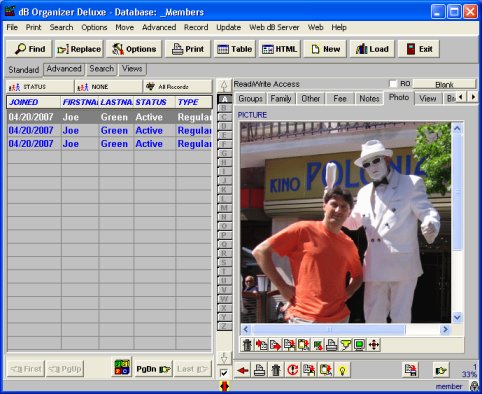Click the JOINED column header

[x=34, y=102]
